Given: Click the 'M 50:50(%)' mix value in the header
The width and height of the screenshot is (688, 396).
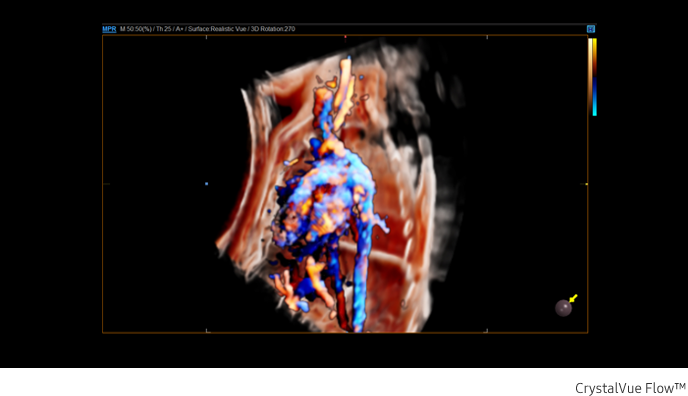Looking at the screenshot, I should click(136, 29).
